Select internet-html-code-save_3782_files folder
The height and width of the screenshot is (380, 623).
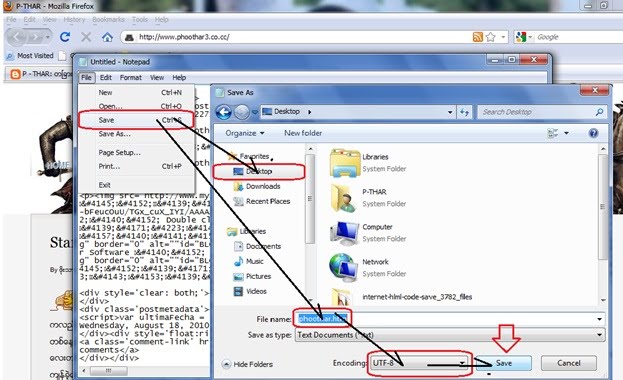coord(417,297)
